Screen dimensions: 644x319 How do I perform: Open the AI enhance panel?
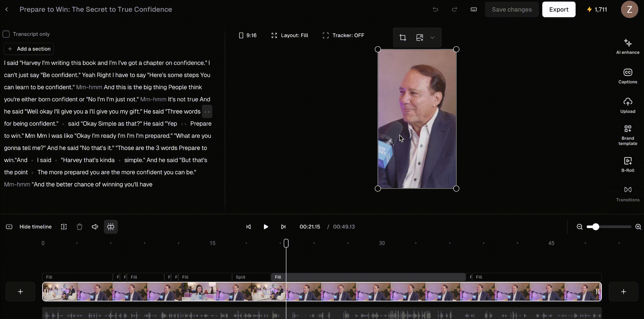pyautogui.click(x=628, y=46)
